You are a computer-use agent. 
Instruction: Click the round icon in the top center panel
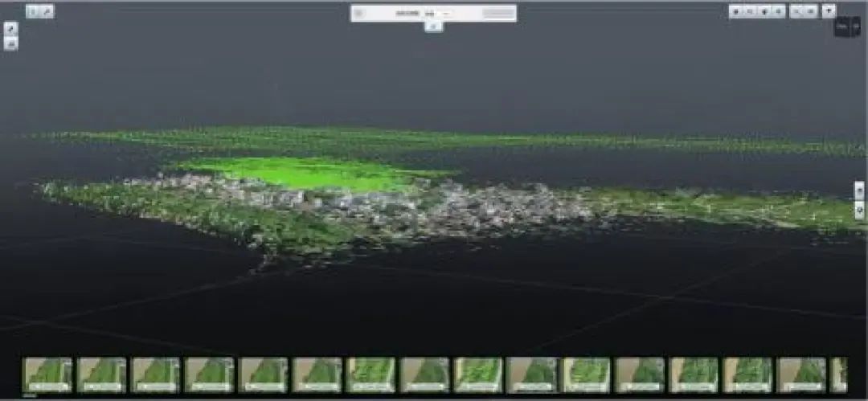(x=359, y=13)
